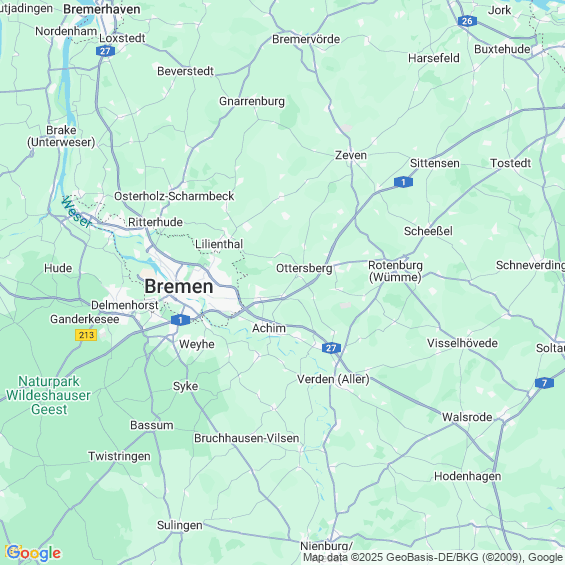Click the A1 shield near Sittensen
The image size is (565, 565).
click(x=403, y=182)
